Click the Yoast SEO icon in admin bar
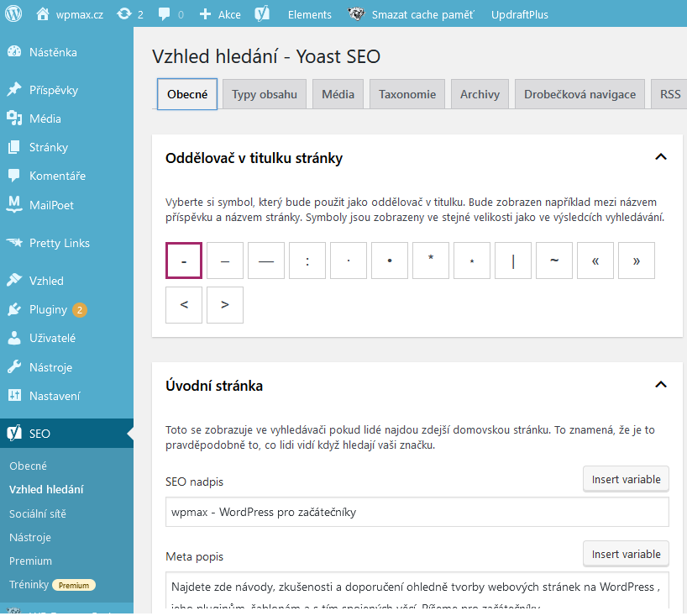Image resolution: width=687 pixels, height=616 pixels. (x=262, y=14)
